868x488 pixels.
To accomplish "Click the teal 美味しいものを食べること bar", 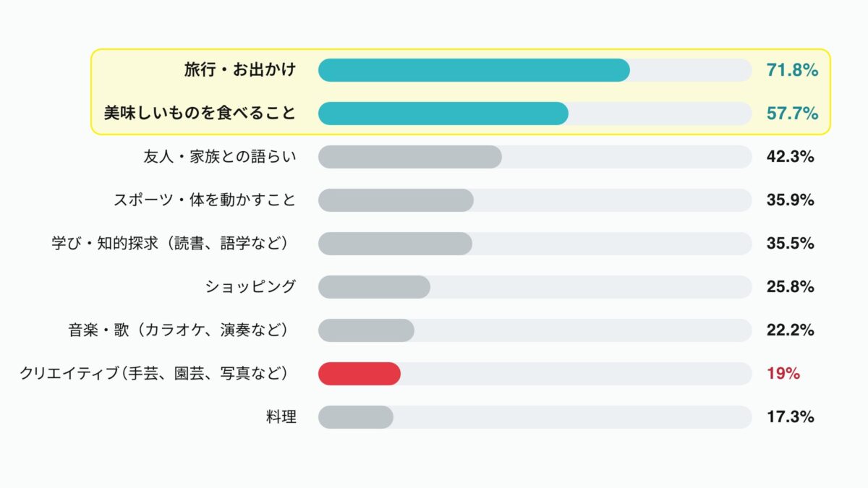I will point(443,114).
